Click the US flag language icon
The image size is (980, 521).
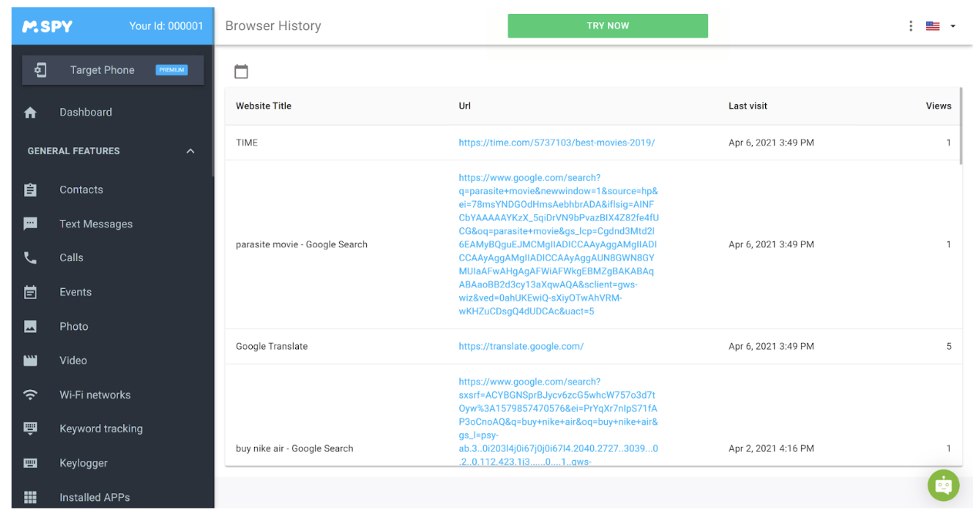tap(933, 26)
